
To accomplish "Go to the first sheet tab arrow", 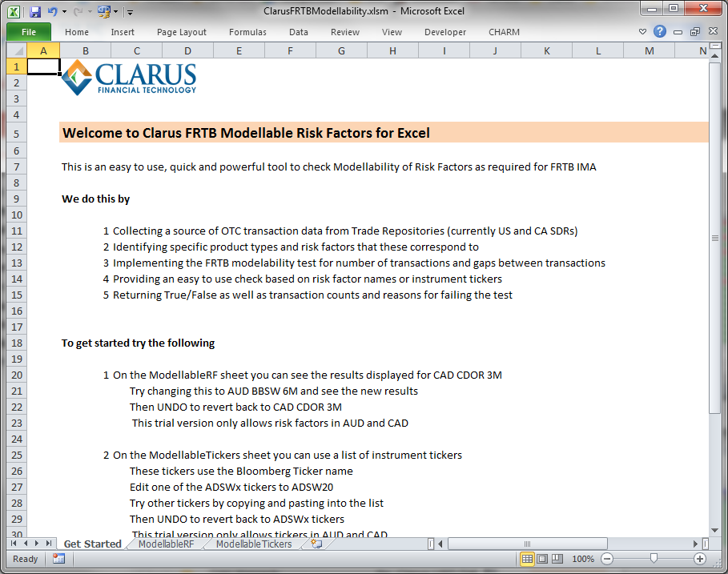I will click(x=14, y=544).
